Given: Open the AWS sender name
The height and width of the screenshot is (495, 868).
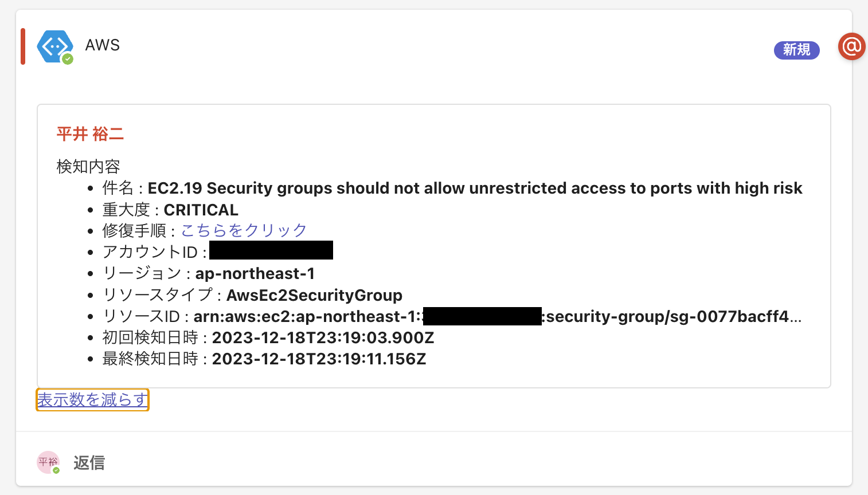Looking at the screenshot, I should pos(103,45).
